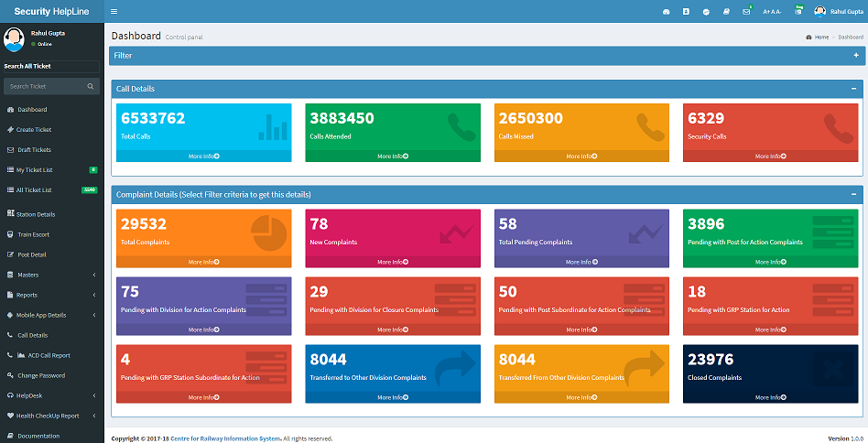868x443 pixels.
Task: Expand the Masters sidebar submenu
Action: tap(52, 275)
